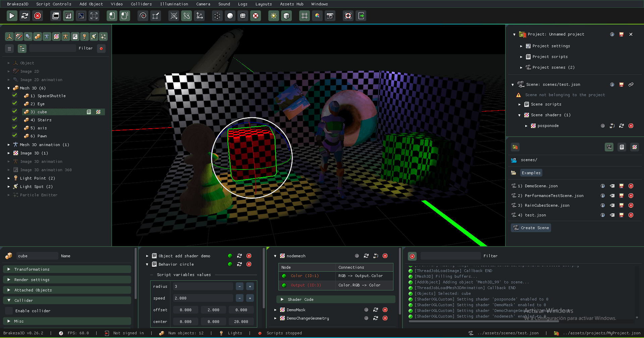Click the camera screenshot icon in toolbar
This screenshot has width=644, height=338.
330,16
